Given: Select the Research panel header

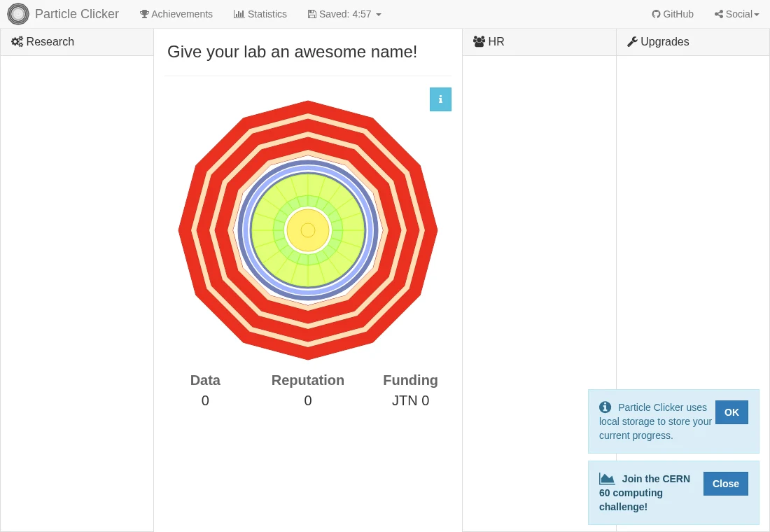Looking at the screenshot, I should pyautogui.click(x=77, y=42).
